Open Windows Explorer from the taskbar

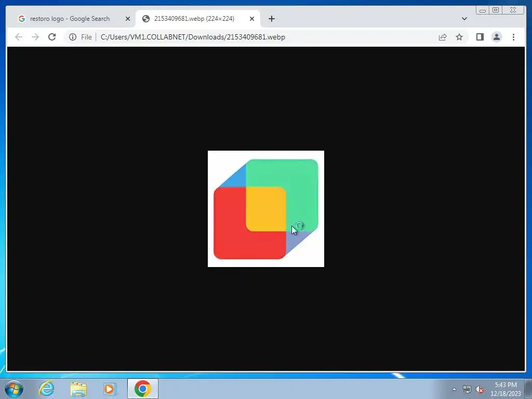point(78,389)
